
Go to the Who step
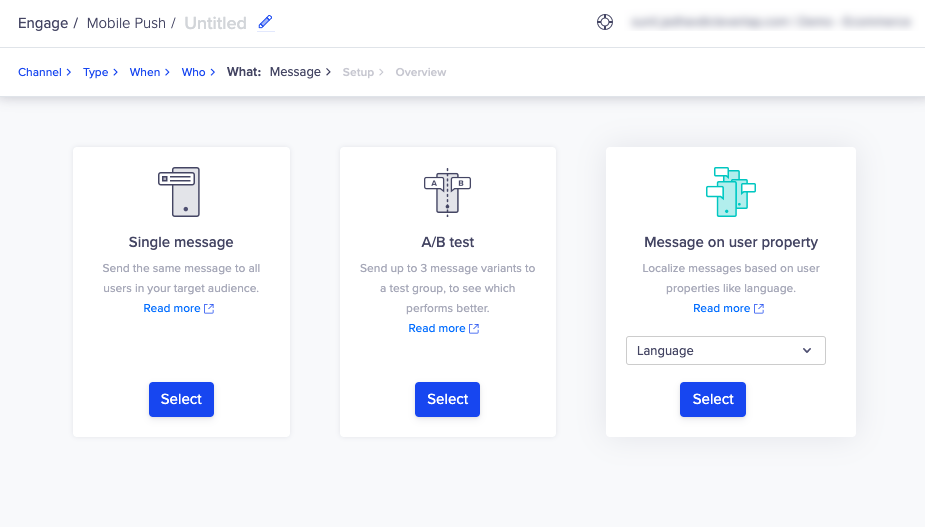[193, 72]
